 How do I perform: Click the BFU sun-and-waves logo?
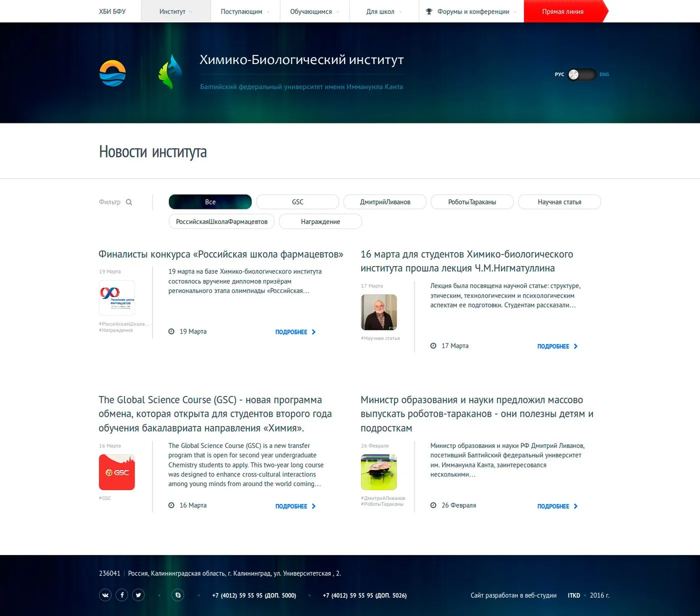[112, 73]
